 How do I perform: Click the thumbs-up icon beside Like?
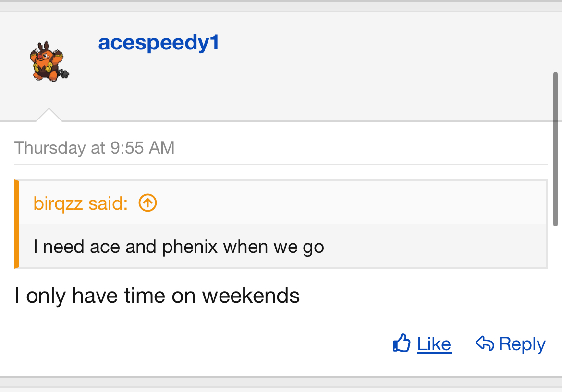coord(402,344)
